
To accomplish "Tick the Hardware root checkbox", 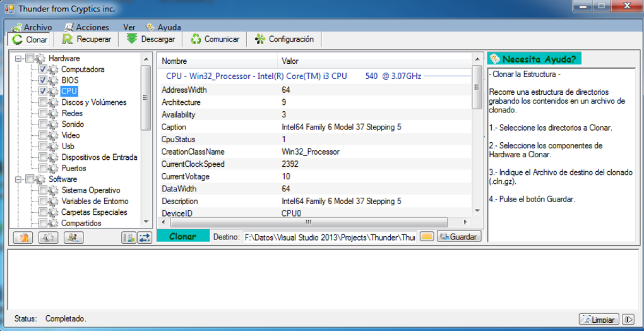I will click(x=30, y=58).
